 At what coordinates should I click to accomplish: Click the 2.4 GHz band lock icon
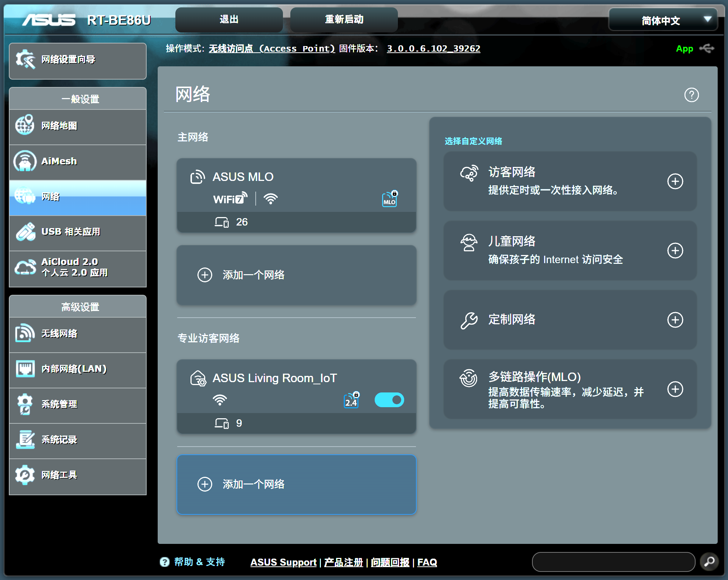[351, 400]
